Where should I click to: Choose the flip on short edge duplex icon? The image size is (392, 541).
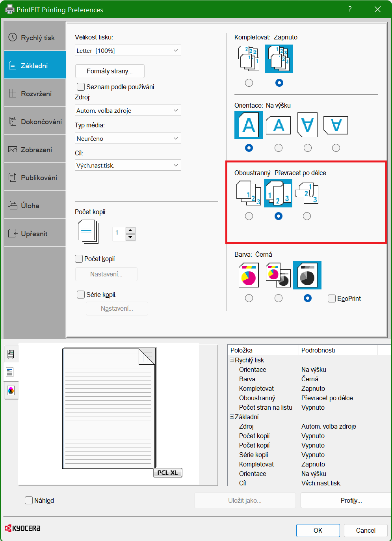click(307, 193)
